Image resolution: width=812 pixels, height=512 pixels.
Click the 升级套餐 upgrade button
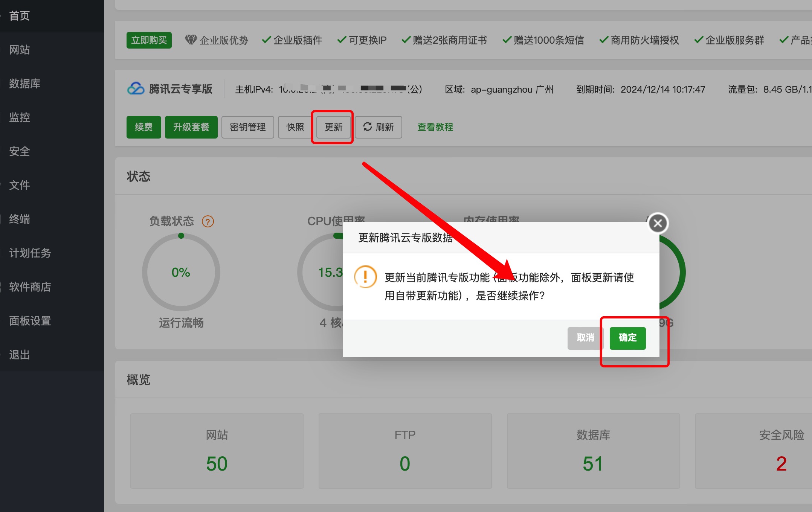(191, 127)
